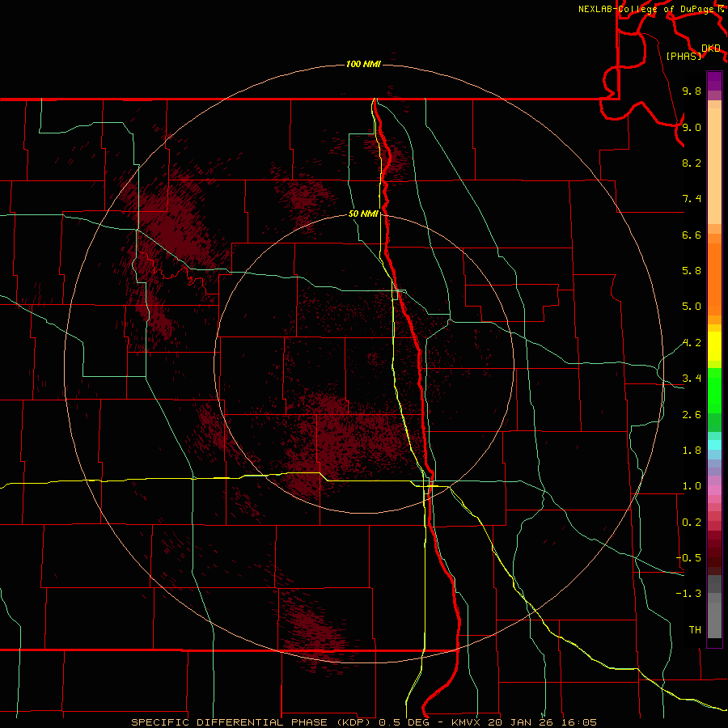728x728 pixels.
Task: Select the pink color bar segment
Action: tap(714, 490)
